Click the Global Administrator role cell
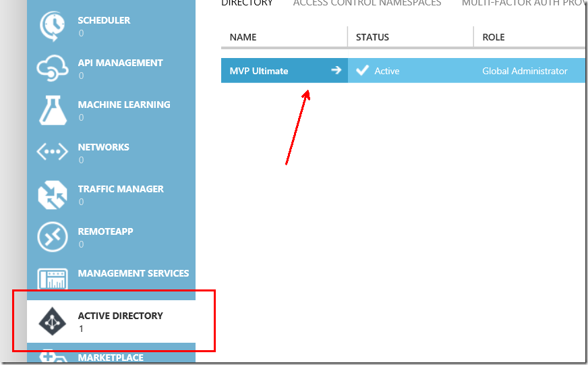This screenshot has width=588, height=365. point(530,71)
